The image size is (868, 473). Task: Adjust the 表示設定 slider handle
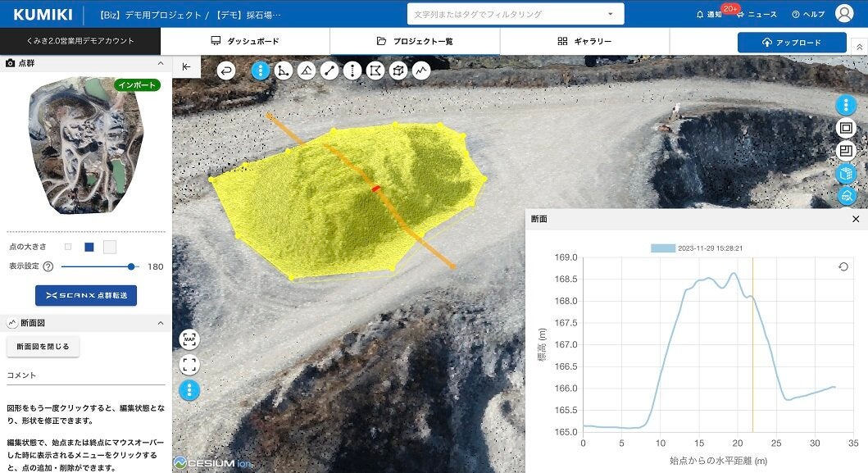131,266
